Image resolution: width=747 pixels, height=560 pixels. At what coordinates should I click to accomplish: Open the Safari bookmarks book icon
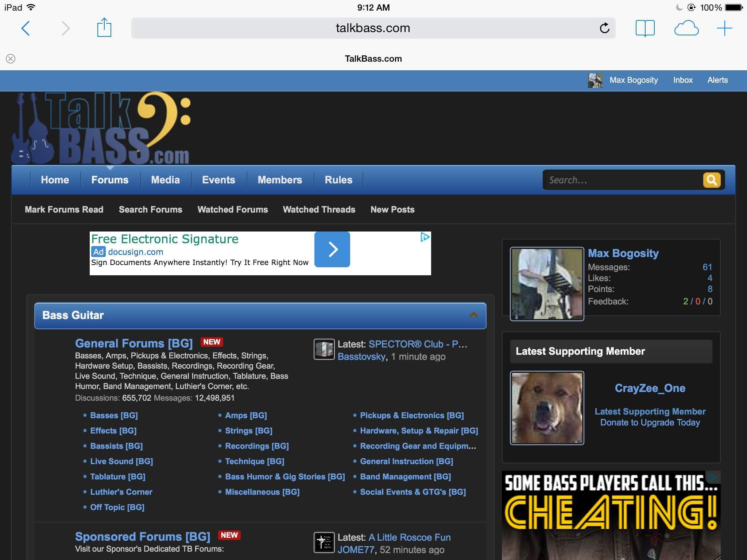coord(645,28)
